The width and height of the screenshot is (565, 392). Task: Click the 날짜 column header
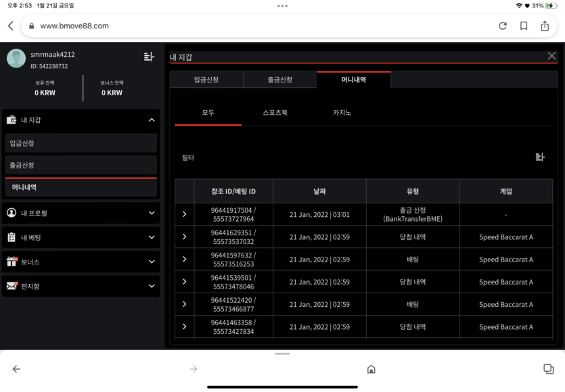319,191
